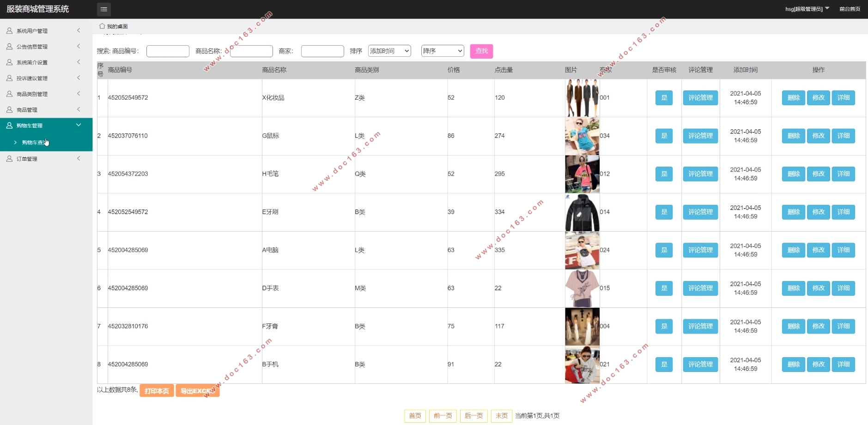Click the product thumbnail for E牙刷

coord(582,212)
